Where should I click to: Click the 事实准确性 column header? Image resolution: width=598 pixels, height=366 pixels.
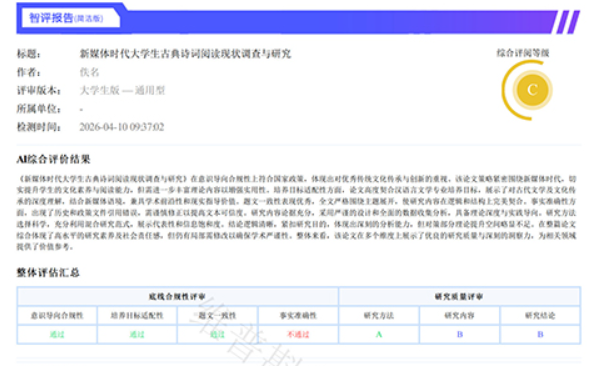click(x=298, y=315)
